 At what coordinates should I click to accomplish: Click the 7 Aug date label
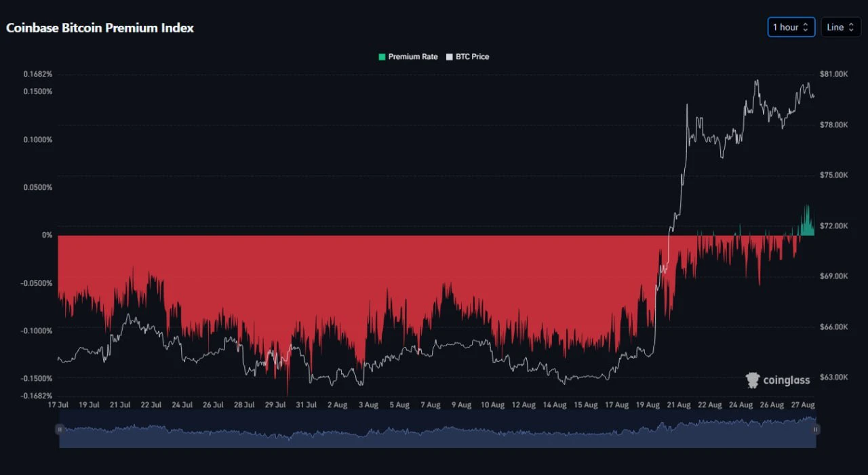click(x=430, y=405)
